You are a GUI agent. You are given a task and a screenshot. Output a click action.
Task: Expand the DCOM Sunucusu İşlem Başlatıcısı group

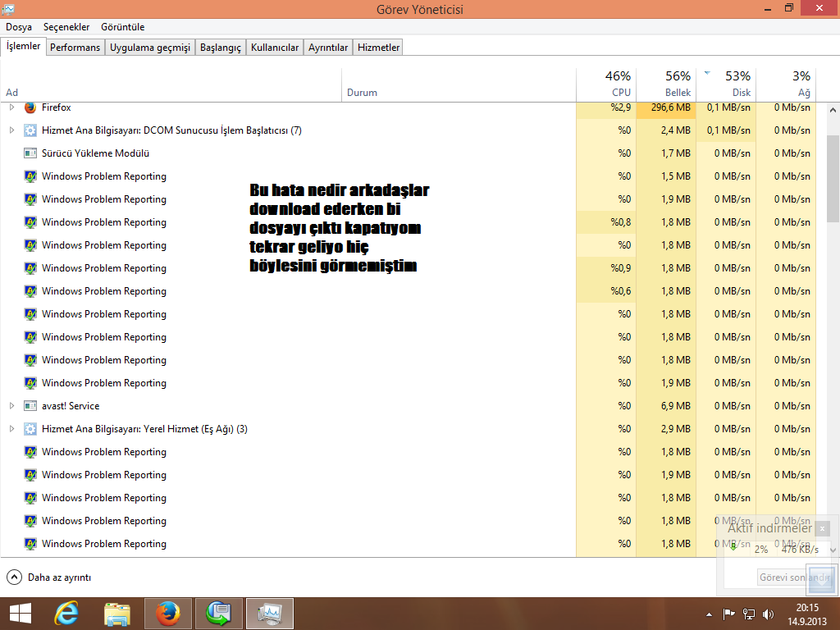[11, 130]
